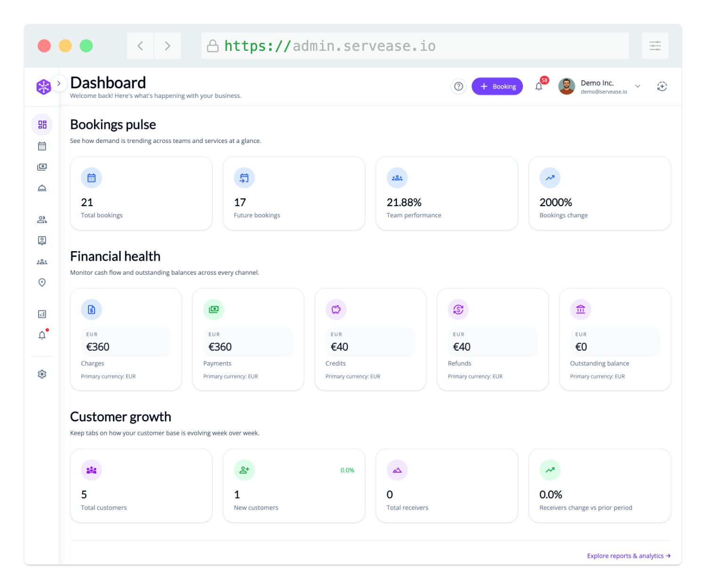Go forward in browser history
This screenshot has width=706, height=588.
[168, 46]
